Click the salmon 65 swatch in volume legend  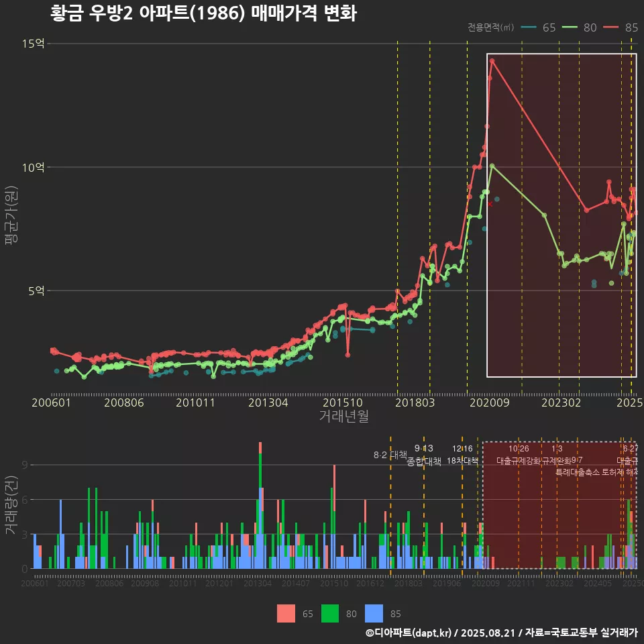286,614
